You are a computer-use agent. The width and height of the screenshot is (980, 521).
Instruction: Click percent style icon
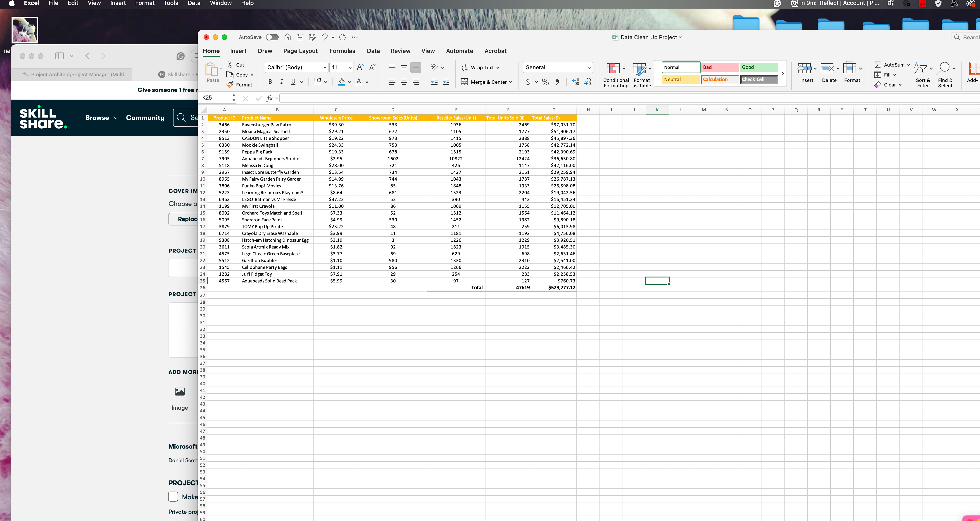click(545, 82)
